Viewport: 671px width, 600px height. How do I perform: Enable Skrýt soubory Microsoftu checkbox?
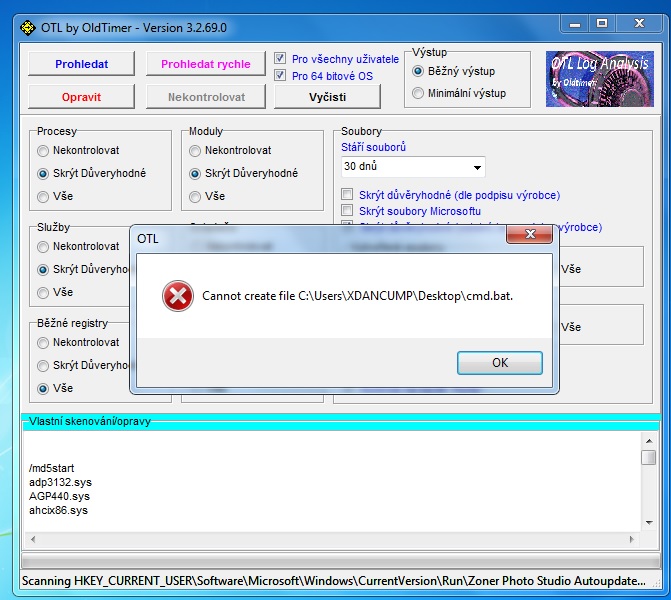(x=348, y=211)
